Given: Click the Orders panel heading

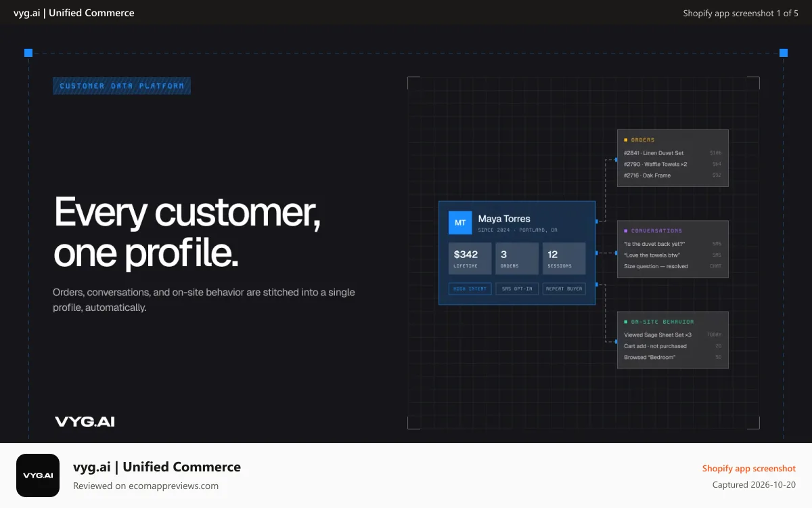Looking at the screenshot, I should (x=643, y=140).
